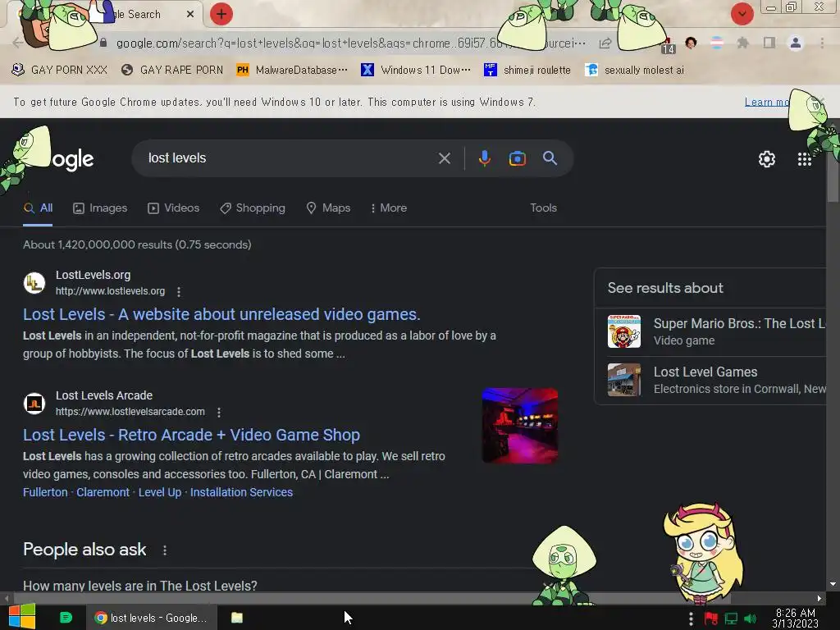Follow the Installation Services sitelink
This screenshot has width=840, height=630.
tap(242, 492)
